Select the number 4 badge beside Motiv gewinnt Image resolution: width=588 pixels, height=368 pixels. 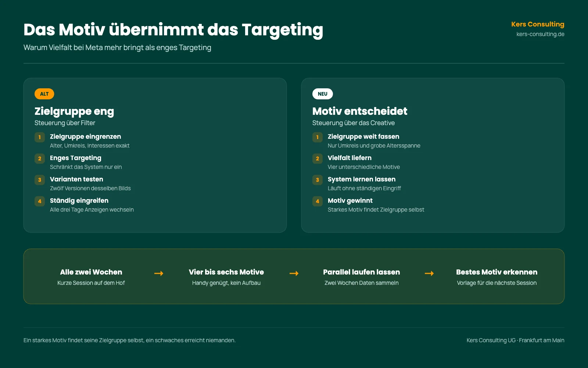click(318, 201)
